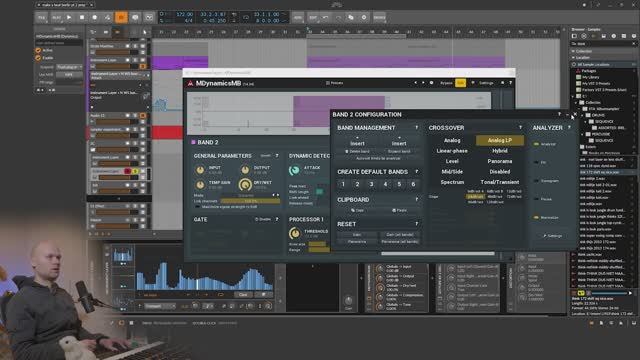Redo action in Bitwig toolbar

click(338, 18)
